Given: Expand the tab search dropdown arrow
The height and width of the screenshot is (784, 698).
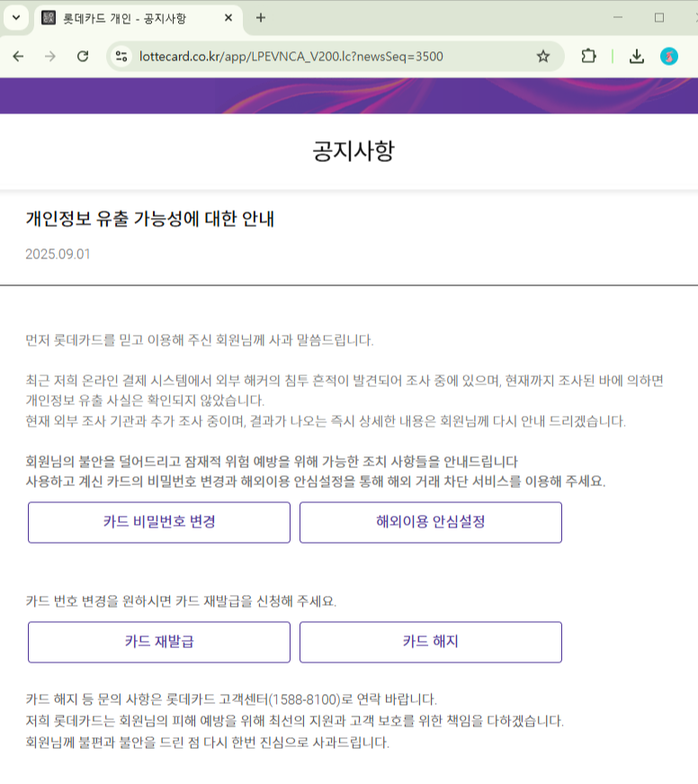Looking at the screenshot, I should coord(16,18).
